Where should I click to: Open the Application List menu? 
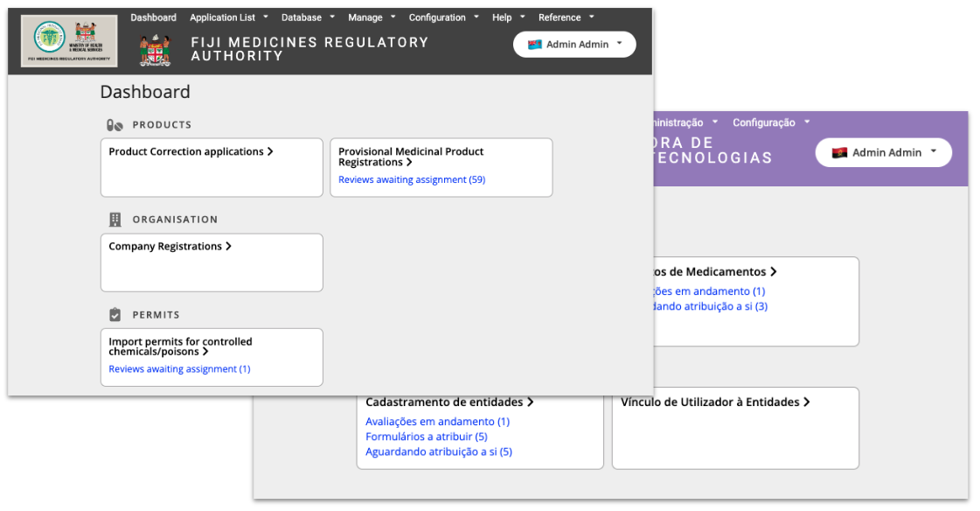pos(229,17)
